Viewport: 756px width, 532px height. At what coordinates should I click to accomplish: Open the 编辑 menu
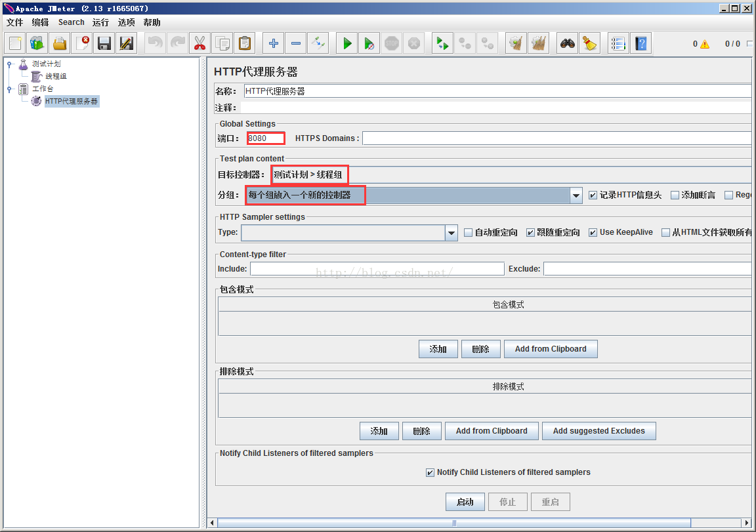[40, 22]
